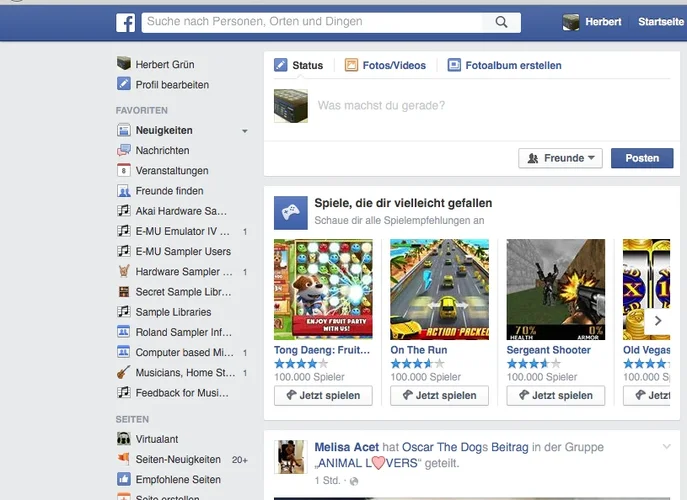The image size is (687, 500).
Task: Click the search magnifier icon
Action: pos(501,22)
